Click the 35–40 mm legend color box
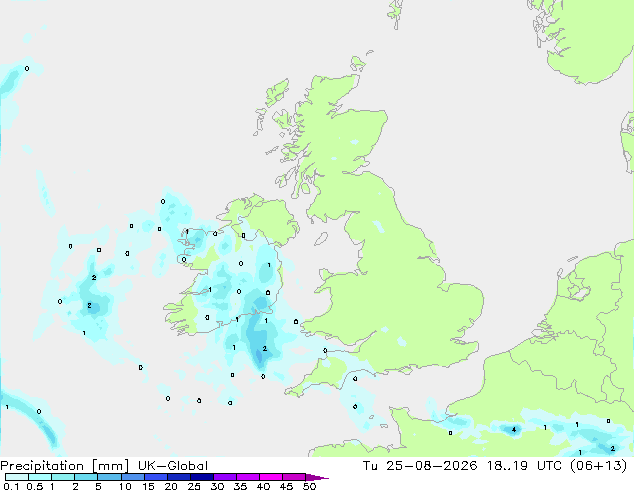634x490 pixels. click(x=248, y=477)
